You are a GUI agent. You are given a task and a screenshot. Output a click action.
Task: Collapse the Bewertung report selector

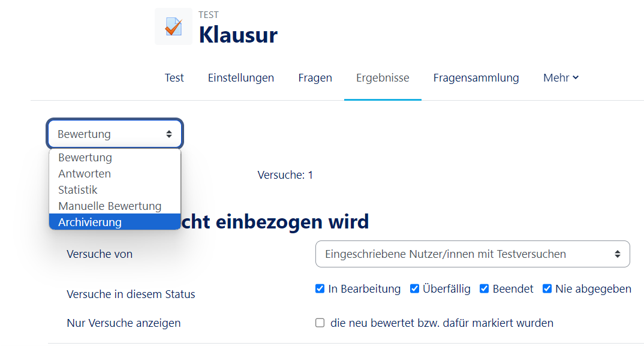click(115, 134)
